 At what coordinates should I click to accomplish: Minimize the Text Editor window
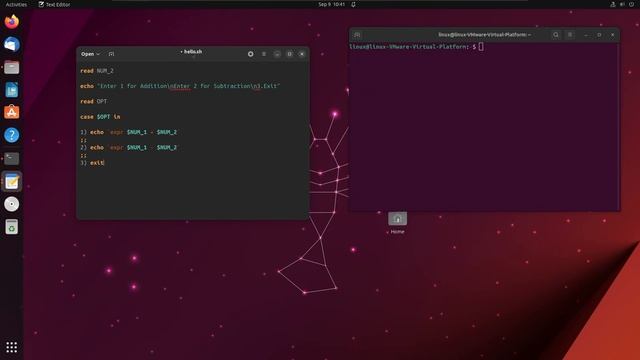pos(277,54)
